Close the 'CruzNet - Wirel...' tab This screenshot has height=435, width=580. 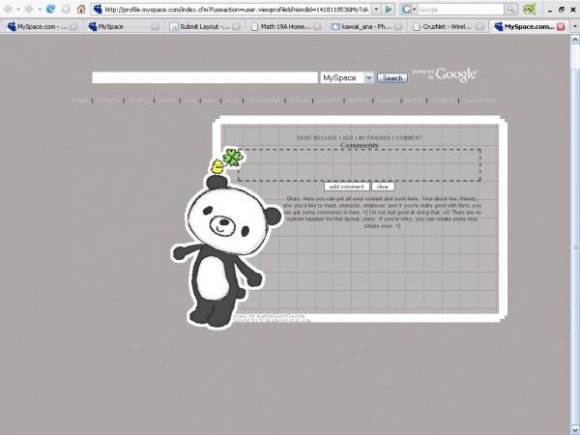[480, 27]
